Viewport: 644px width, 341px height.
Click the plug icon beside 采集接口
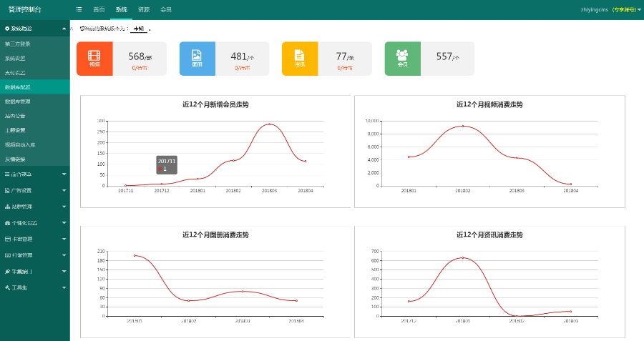(7, 271)
